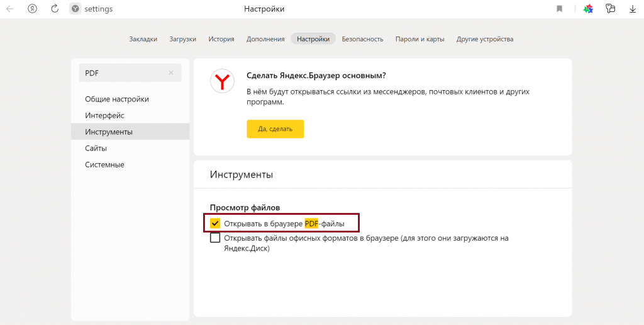The image size is (644, 325).
Task: Clear the PDF search with X
Action: point(171,73)
